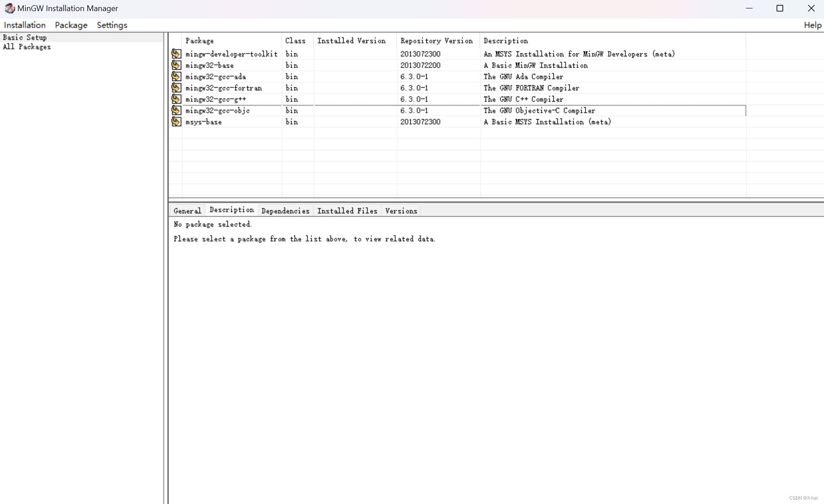Viewport: 824px width, 504px height.
Task: Click 'A Basic MinGW Installation' description
Action: click(536, 65)
